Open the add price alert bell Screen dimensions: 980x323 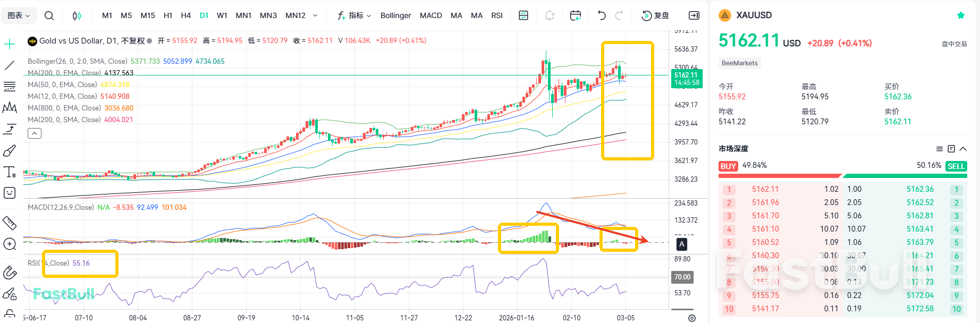coord(550,15)
